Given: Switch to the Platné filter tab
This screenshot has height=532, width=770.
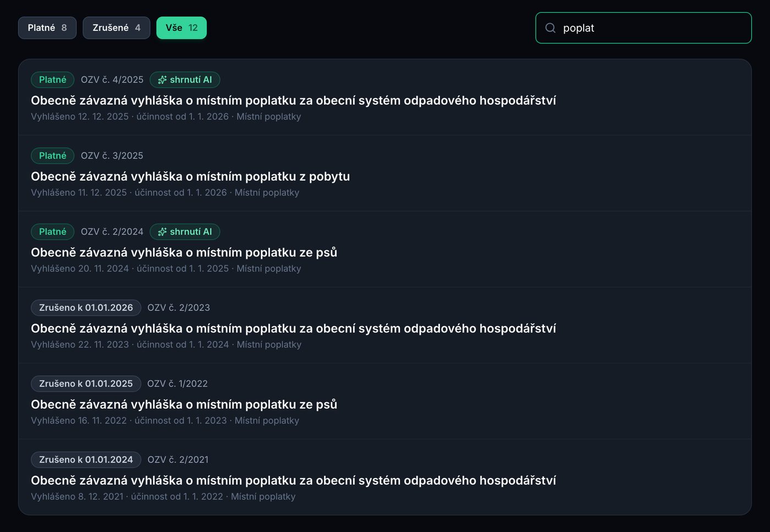Looking at the screenshot, I should [x=47, y=28].
